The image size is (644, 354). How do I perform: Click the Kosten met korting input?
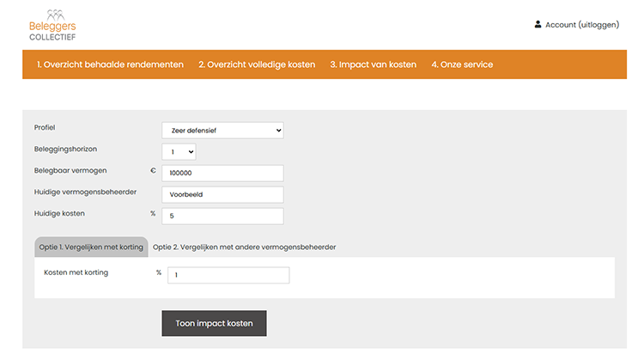click(x=228, y=275)
